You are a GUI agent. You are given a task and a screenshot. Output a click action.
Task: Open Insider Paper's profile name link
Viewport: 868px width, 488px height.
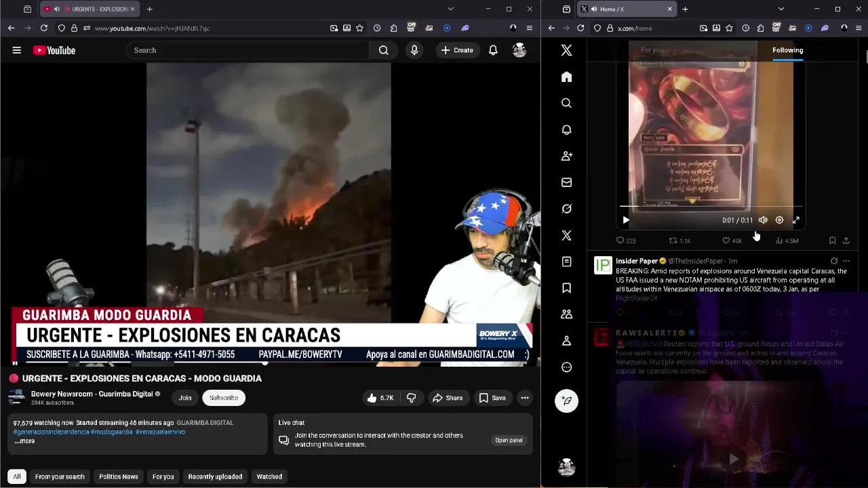point(637,261)
